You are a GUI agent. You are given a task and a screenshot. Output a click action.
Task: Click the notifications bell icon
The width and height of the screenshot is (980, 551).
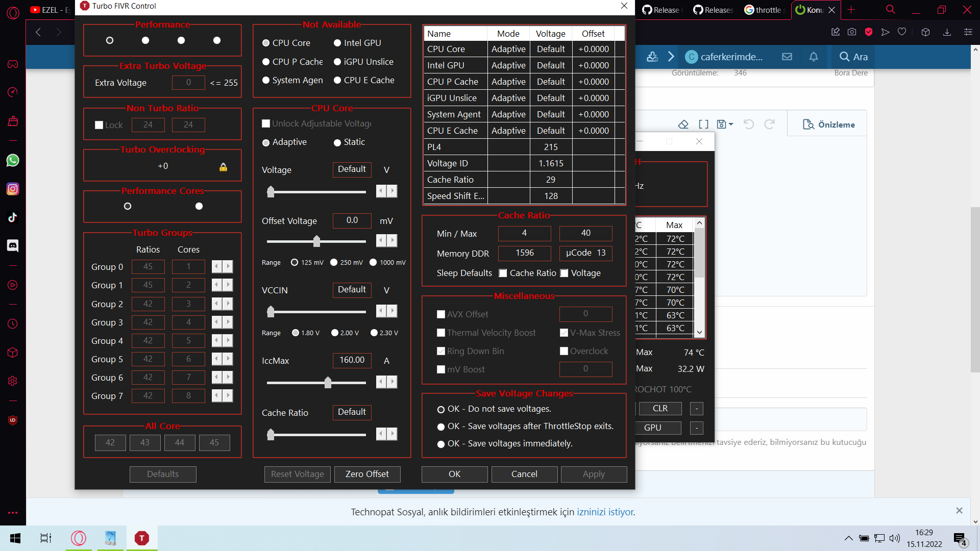[x=814, y=57]
